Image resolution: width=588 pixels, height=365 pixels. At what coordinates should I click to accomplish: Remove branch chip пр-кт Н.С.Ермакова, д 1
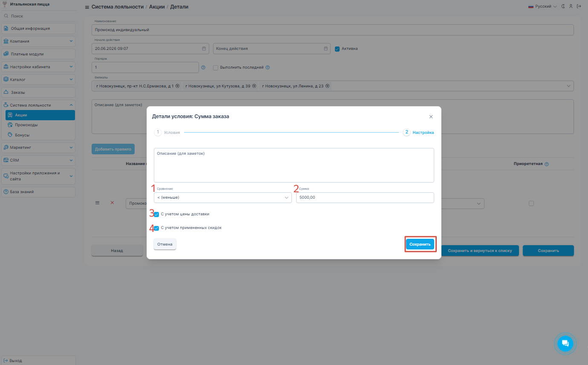177,86
